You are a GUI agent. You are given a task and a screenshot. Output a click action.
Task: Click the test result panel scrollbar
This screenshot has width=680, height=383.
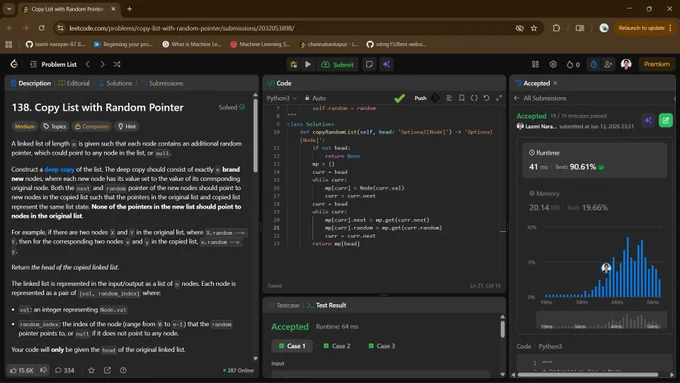pos(503,329)
